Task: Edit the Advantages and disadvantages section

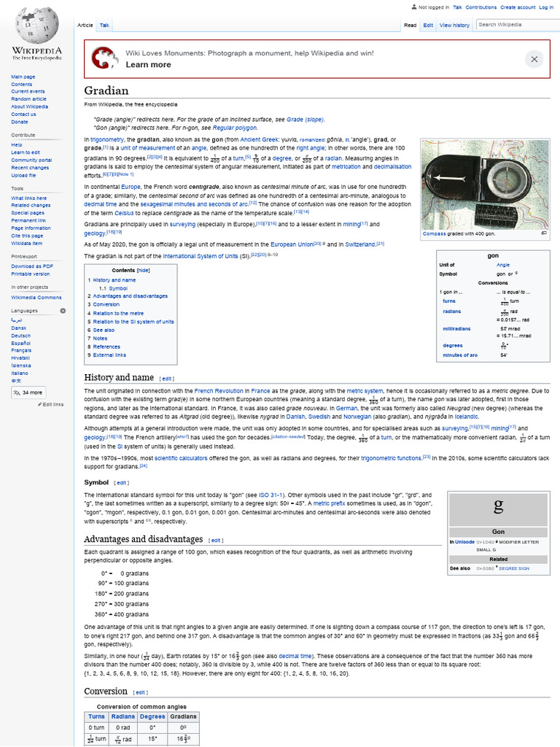Action: 216,541
